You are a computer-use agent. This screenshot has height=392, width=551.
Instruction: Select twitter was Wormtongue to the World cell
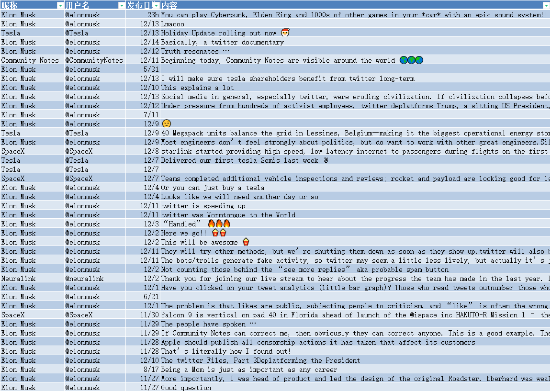click(355, 215)
